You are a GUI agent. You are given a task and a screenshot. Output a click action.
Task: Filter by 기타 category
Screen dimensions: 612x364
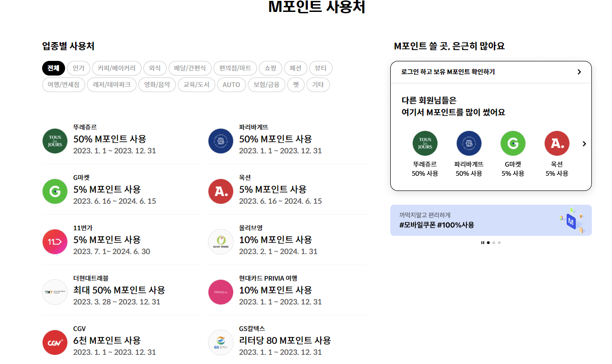click(x=318, y=85)
